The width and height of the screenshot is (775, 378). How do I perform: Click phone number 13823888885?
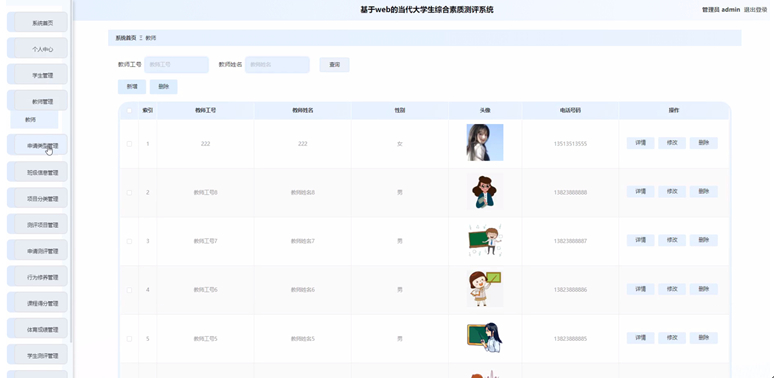pos(570,339)
